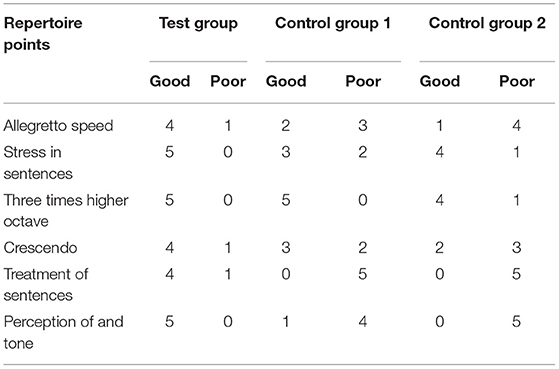Select the Three times higher octave label
Screen dimensions: 559x369
coord(66,211)
